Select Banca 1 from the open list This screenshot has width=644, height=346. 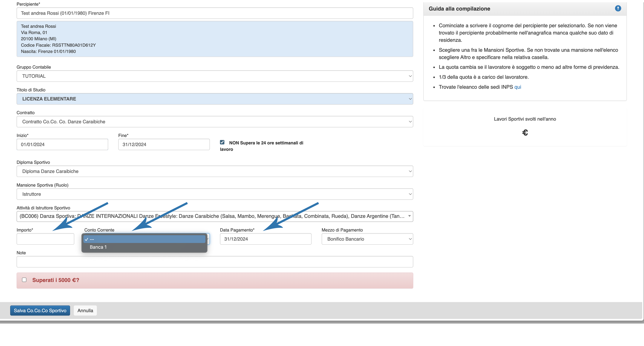[98, 247]
